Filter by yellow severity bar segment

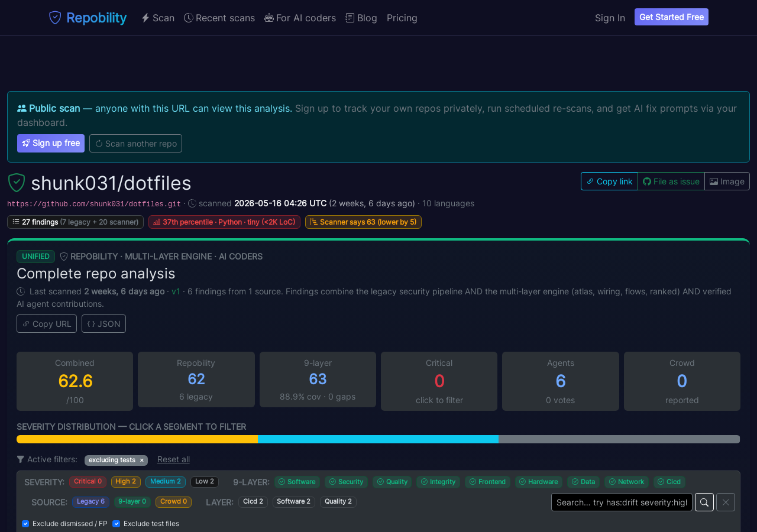pyautogui.click(x=137, y=439)
